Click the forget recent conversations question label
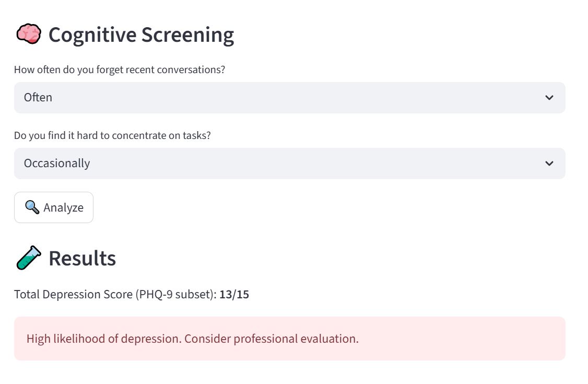Viewport: 588px width, 384px height. (x=120, y=69)
